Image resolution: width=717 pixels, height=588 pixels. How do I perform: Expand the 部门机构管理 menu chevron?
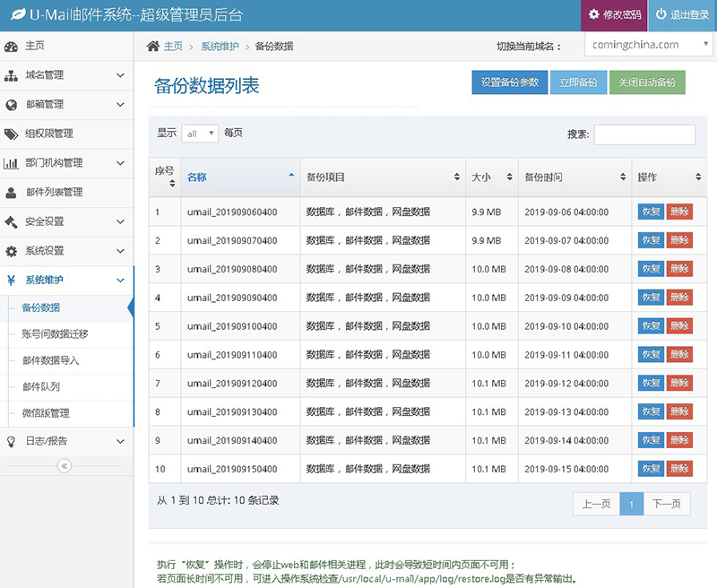click(x=120, y=163)
